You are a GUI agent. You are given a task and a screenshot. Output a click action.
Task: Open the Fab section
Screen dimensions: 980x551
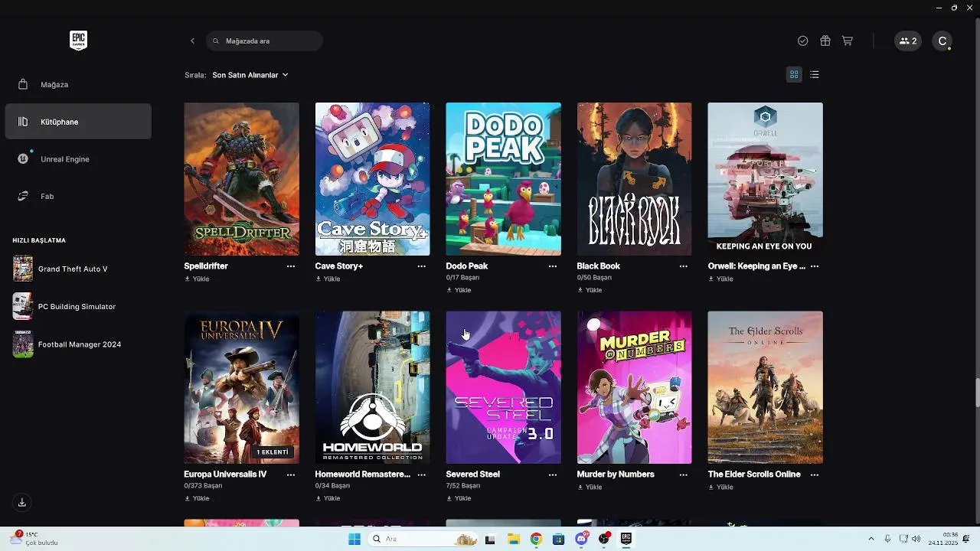(78, 196)
